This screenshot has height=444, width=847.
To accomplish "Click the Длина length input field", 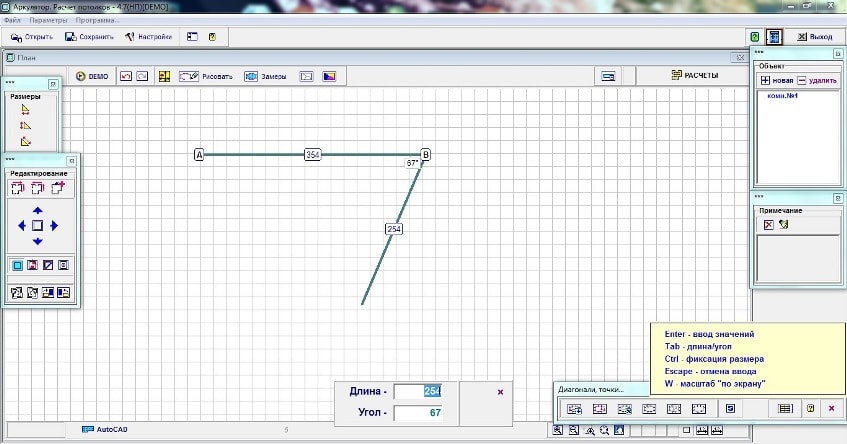I will coord(418,391).
